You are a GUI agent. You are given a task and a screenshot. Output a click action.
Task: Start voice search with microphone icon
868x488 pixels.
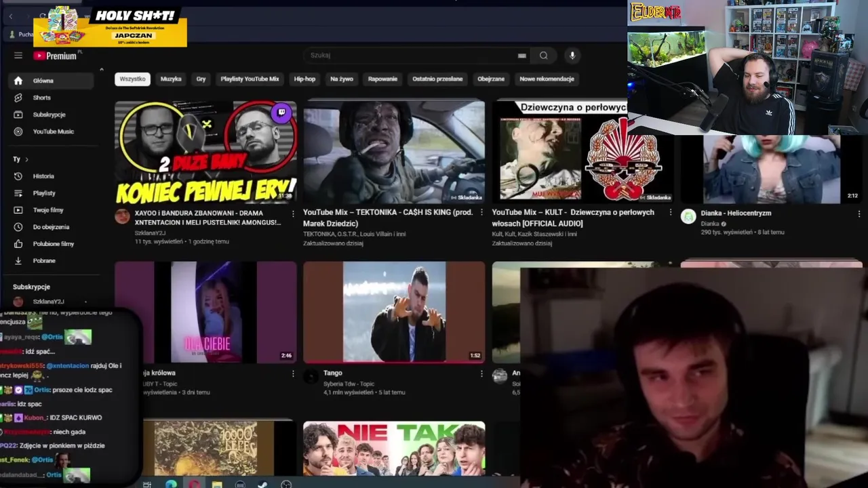click(572, 56)
